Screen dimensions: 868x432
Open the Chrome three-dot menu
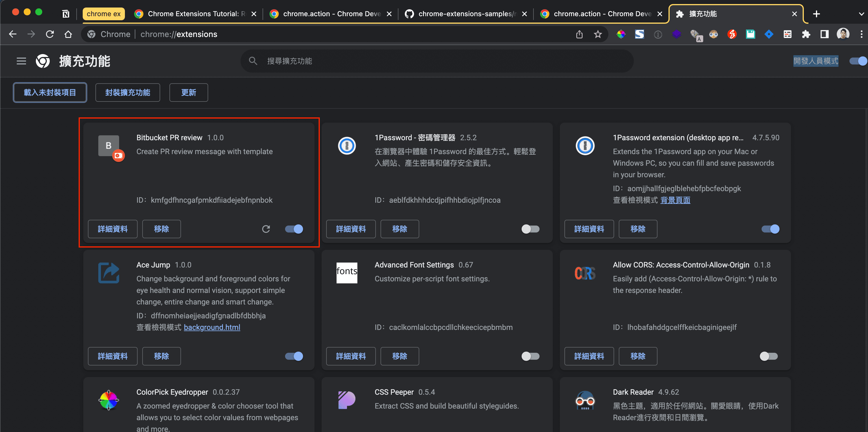click(861, 34)
